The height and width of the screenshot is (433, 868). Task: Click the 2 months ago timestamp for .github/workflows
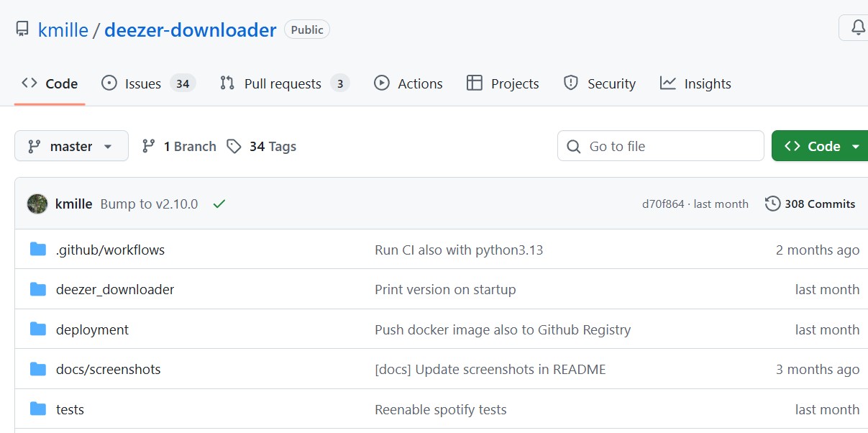coord(818,250)
